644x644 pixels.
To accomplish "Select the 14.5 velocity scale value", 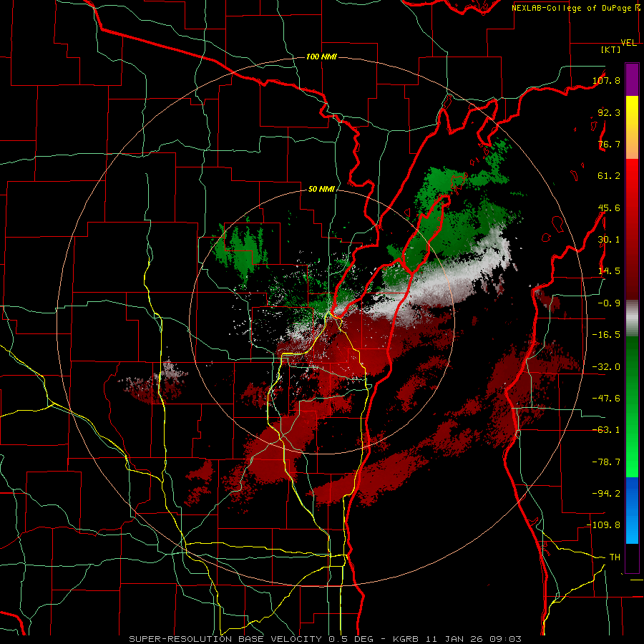I will (x=609, y=271).
